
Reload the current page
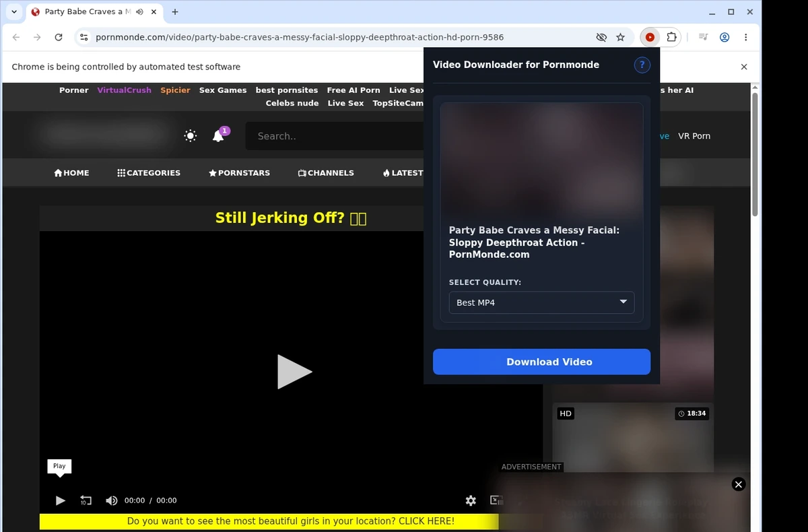point(59,37)
